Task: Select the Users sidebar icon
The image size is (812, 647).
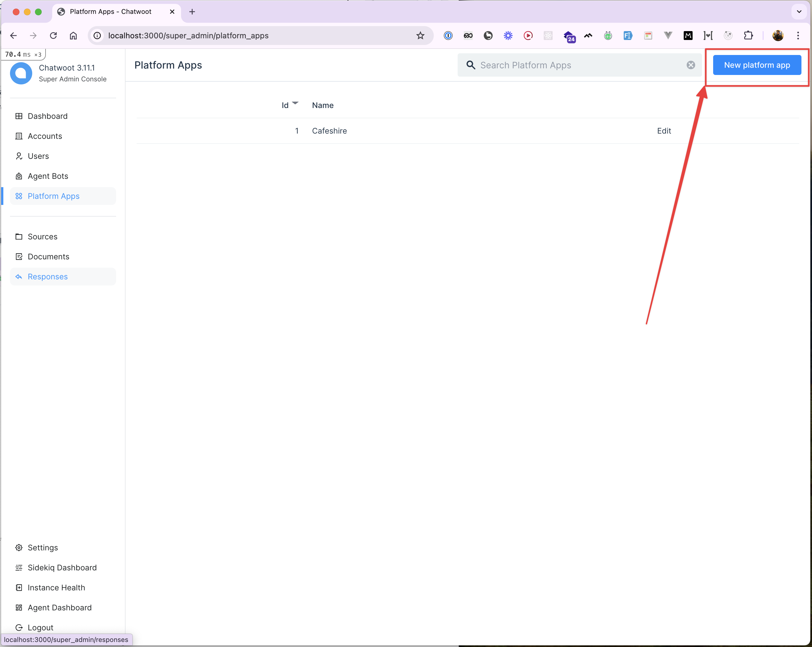Action: click(x=19, y=156)
